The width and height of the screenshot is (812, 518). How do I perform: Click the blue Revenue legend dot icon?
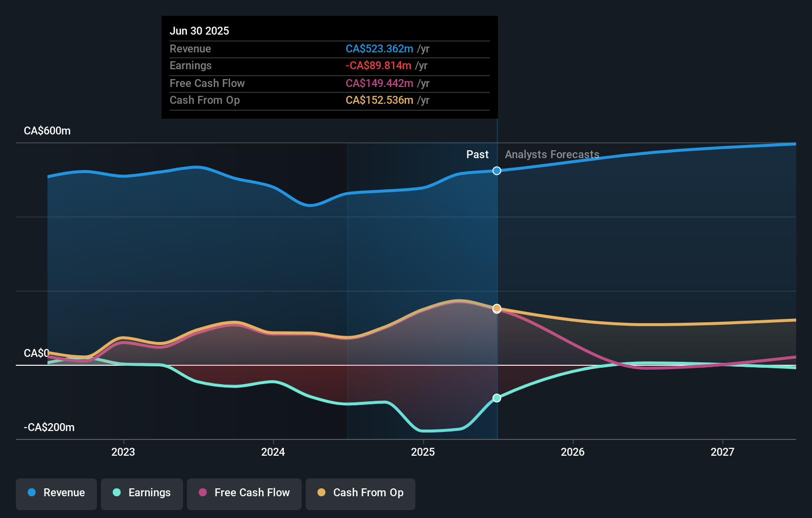click(x=33, y=493)
